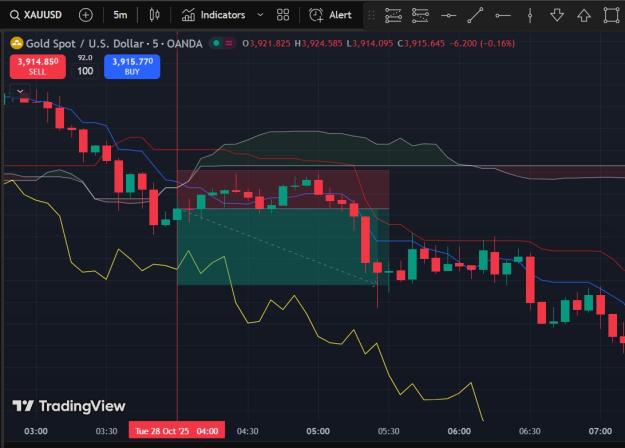Click the red SELL price button

coord(38,67)
